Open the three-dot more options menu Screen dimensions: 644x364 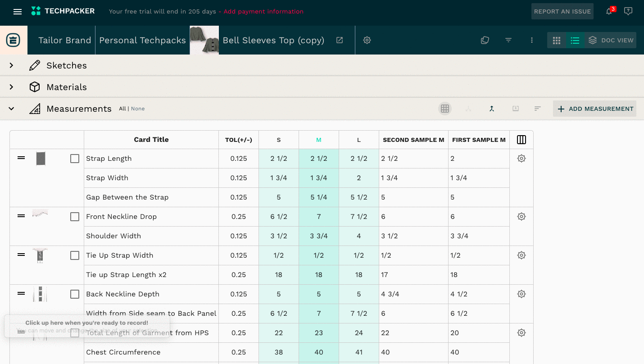[532, 40]
